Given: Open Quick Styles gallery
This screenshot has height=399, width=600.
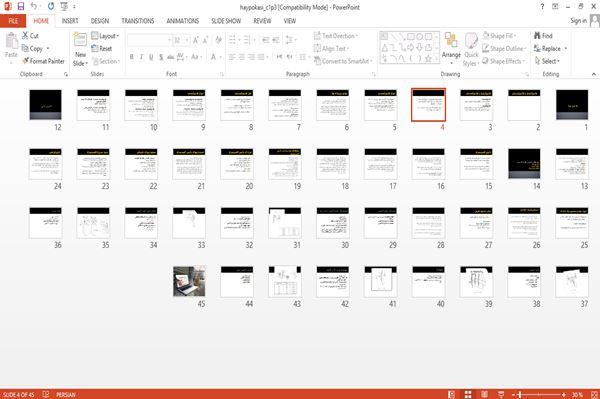Looking at the screenshot, I should pos(471,50).
